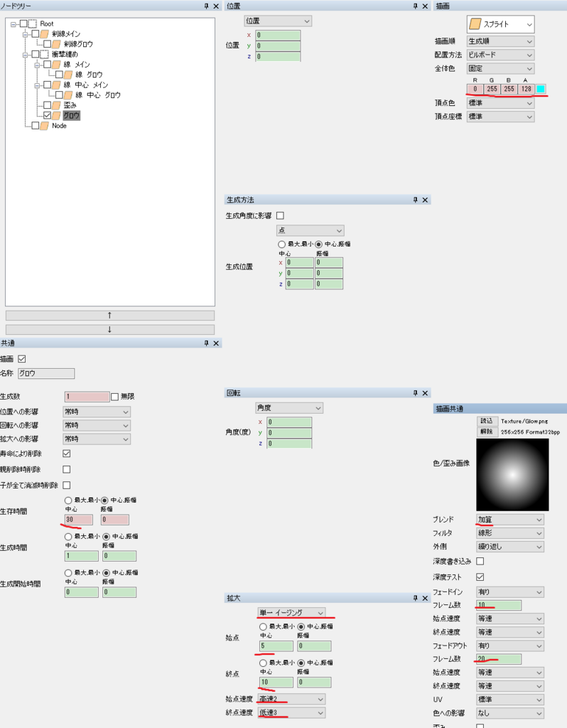Image resolution: width=567 pixels, height=728 pixels.
Task: Toggle 寿命により削除 checkbox
Action: click(66, 454)
